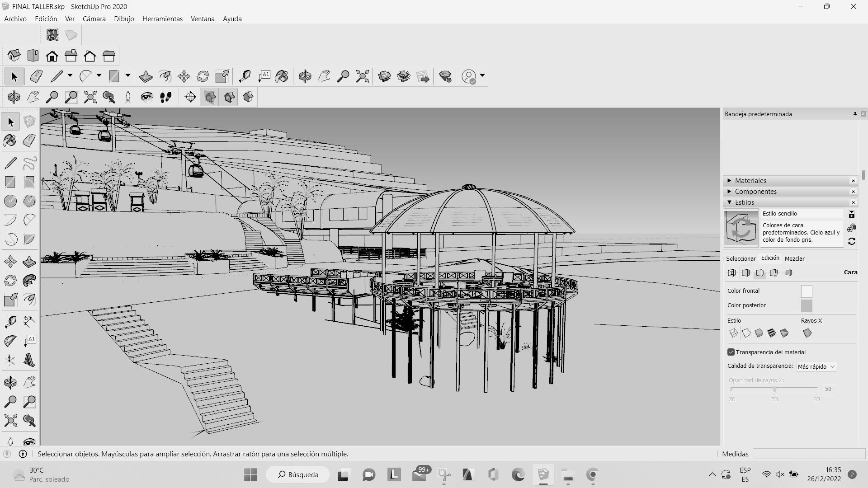This screenshot has width=868, height=488.
Task: Set face style to shaded with textures
Action: [x=772, y=333]
